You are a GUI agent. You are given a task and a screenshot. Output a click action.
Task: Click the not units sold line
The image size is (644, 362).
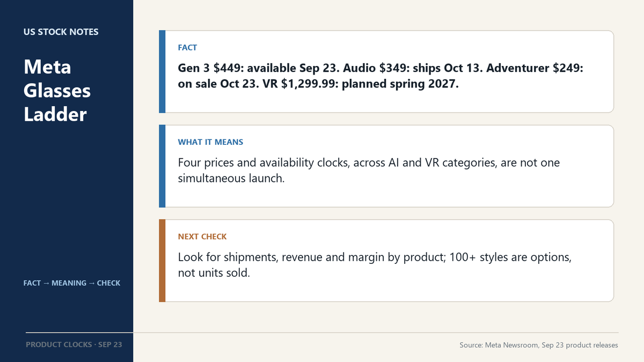click(214, 273)
